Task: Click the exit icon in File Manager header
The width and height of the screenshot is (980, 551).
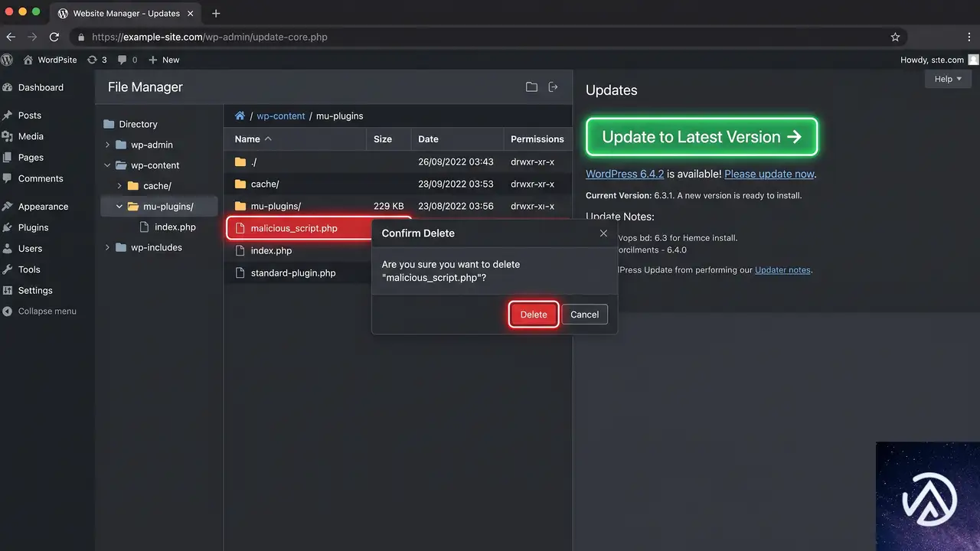Action: tap(553, 87)
